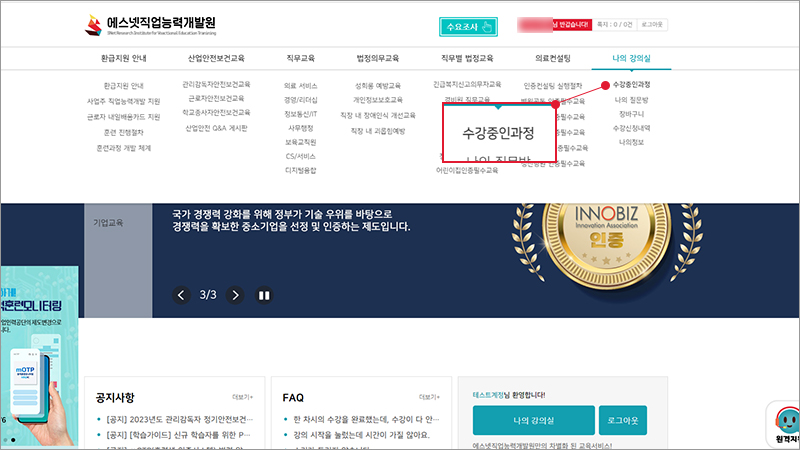This screenshot has width=800, height=450.
Task: Select CS/서비스 under 직무교육
Action: pos(301,156)
